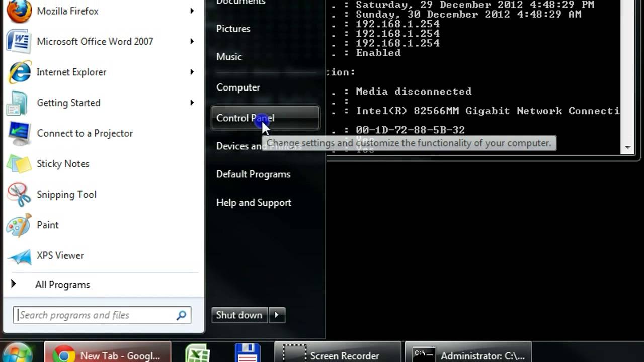This screenshot has height=362, width=644.
Task: Switch to Administrator command prompt taskbar button
Action: tap(468, 352)
